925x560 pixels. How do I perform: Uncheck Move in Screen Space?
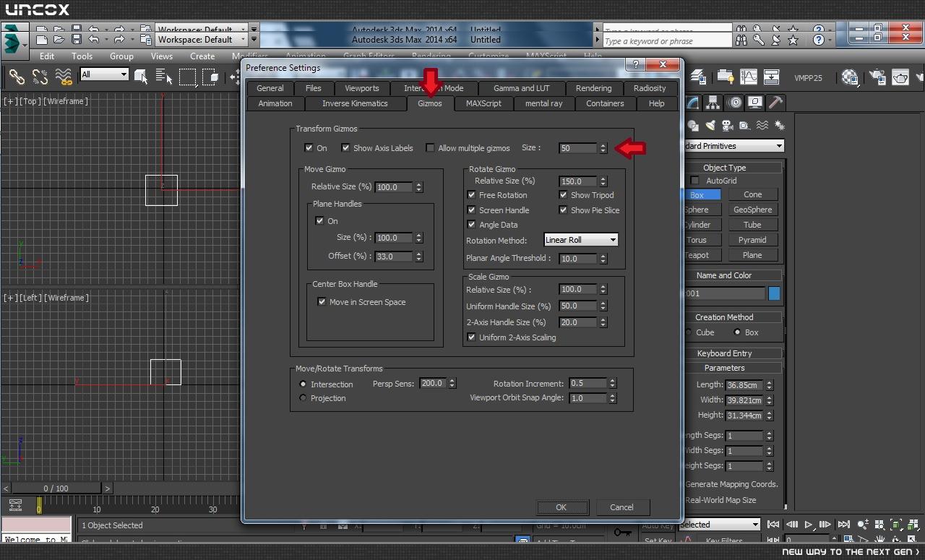pyautogui.click(x=322, y=302)
